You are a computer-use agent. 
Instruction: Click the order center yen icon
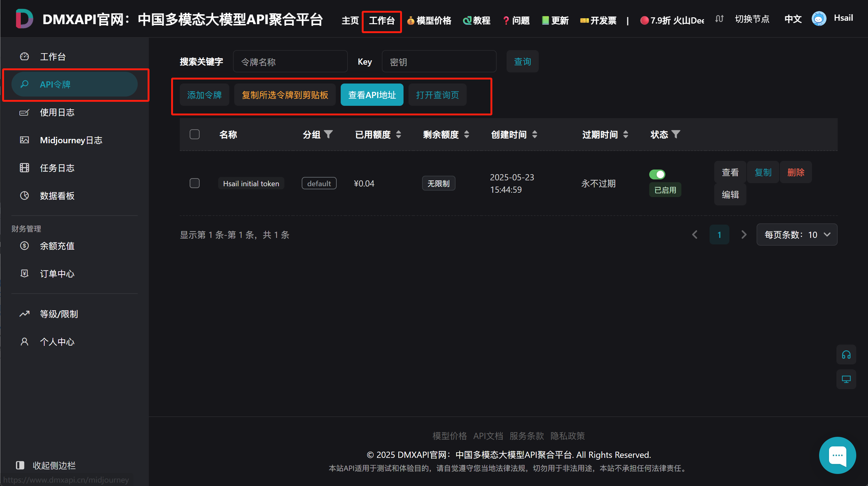[24, 273]
